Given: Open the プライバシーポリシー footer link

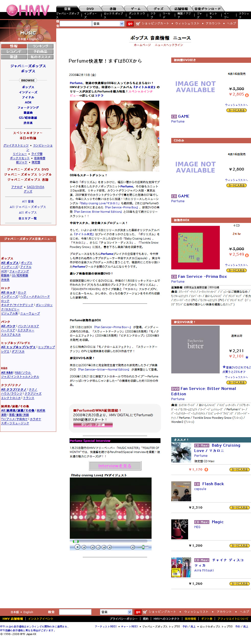Looking at the screenshot, I should [124, 619].
